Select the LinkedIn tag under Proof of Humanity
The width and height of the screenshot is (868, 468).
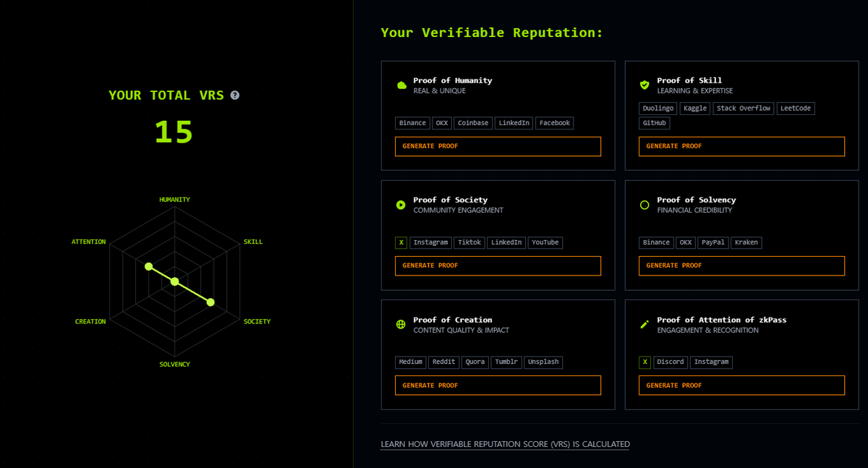click(514, 123)
